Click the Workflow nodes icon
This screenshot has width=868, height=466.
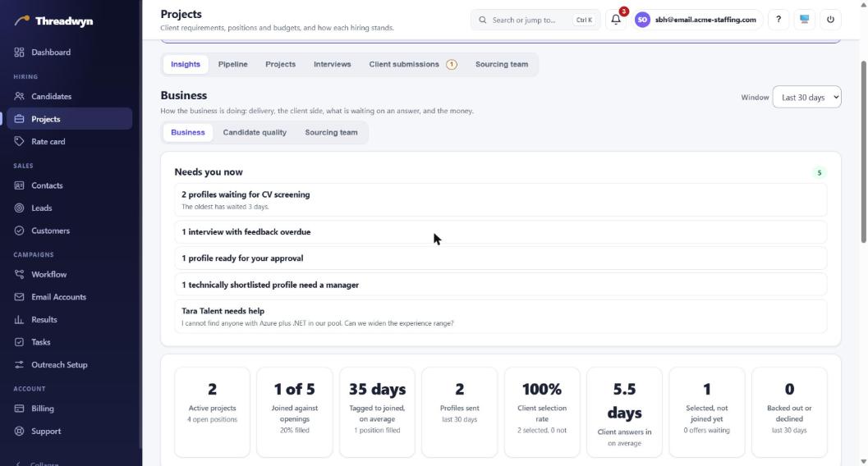click(x=20, y=274)
